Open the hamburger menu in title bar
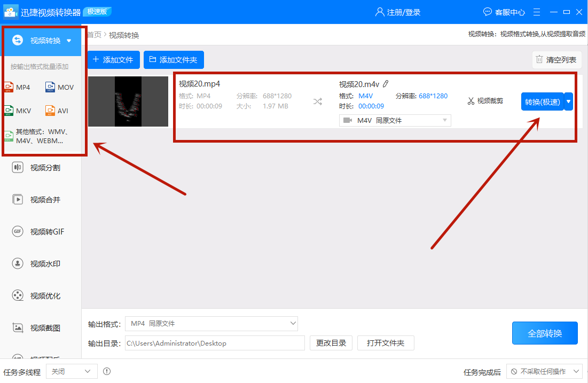This screenshot has width=588, height=383. [x=536, y=12]
